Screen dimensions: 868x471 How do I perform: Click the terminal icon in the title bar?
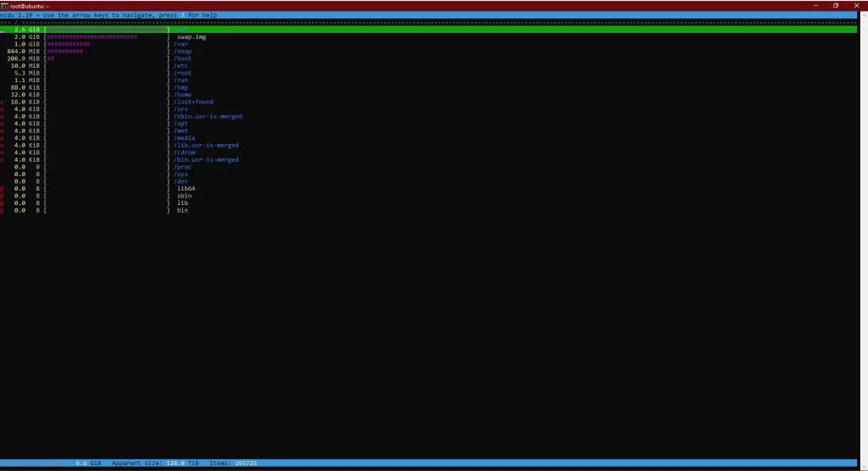(4, 6)
